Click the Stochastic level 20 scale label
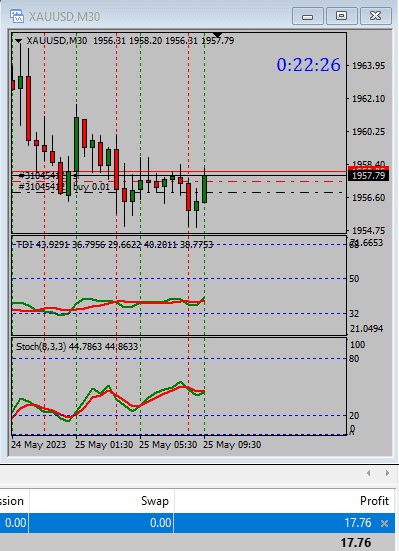 pos(354,416)
